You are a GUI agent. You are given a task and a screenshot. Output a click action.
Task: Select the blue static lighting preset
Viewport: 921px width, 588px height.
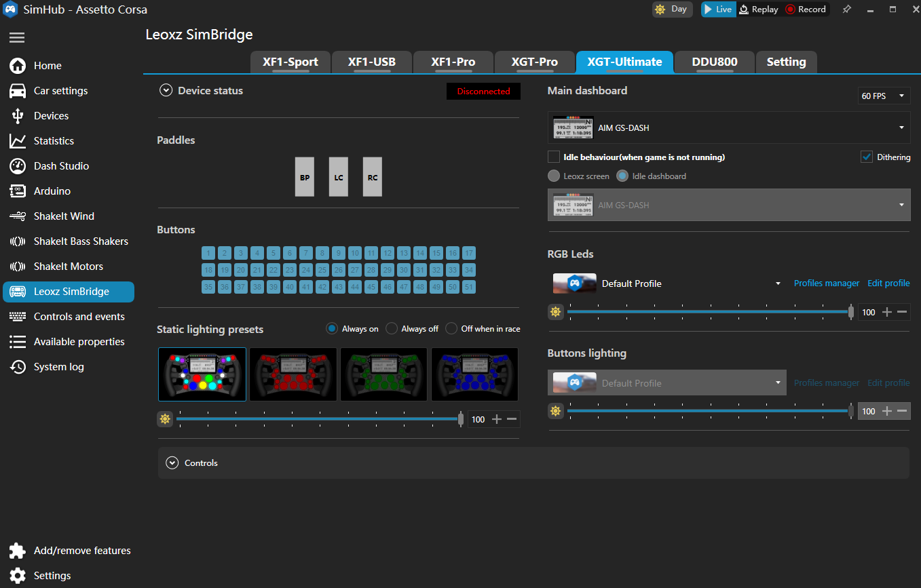pos(474,374)
